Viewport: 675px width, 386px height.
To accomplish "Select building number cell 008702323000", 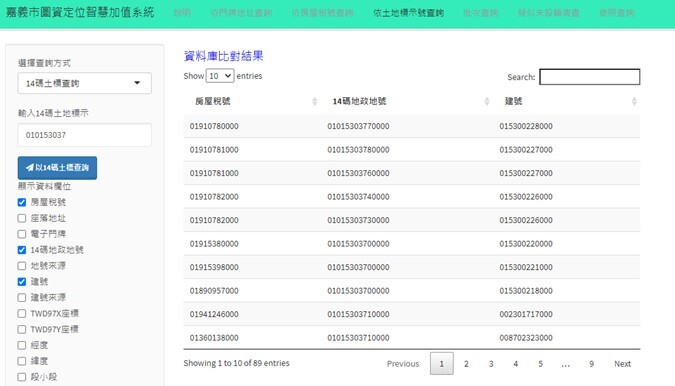I will click(x=526, y=338).
